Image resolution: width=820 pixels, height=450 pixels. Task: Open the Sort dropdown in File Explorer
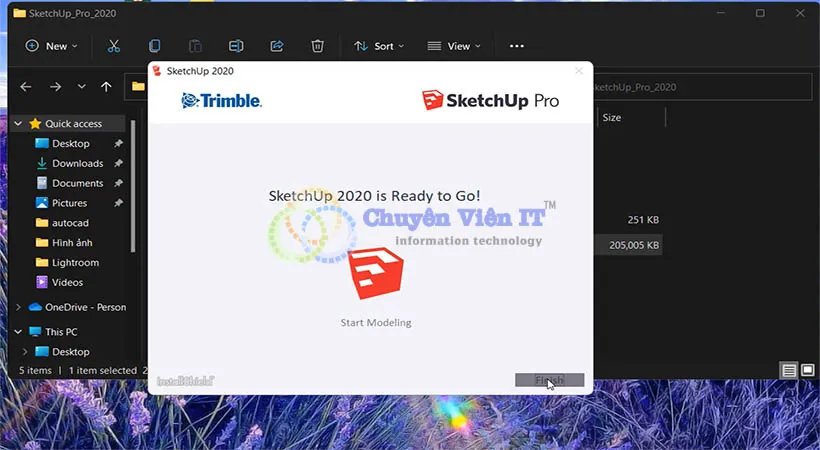click(x=379, y=46)
